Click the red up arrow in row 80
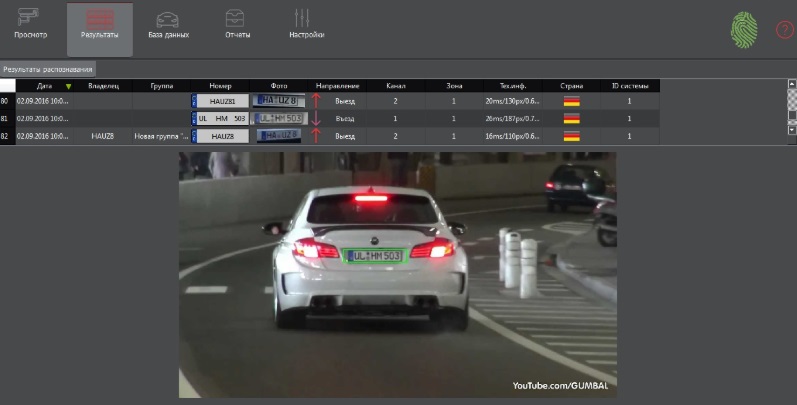The image size is (797, 405). tap(318, 101)
